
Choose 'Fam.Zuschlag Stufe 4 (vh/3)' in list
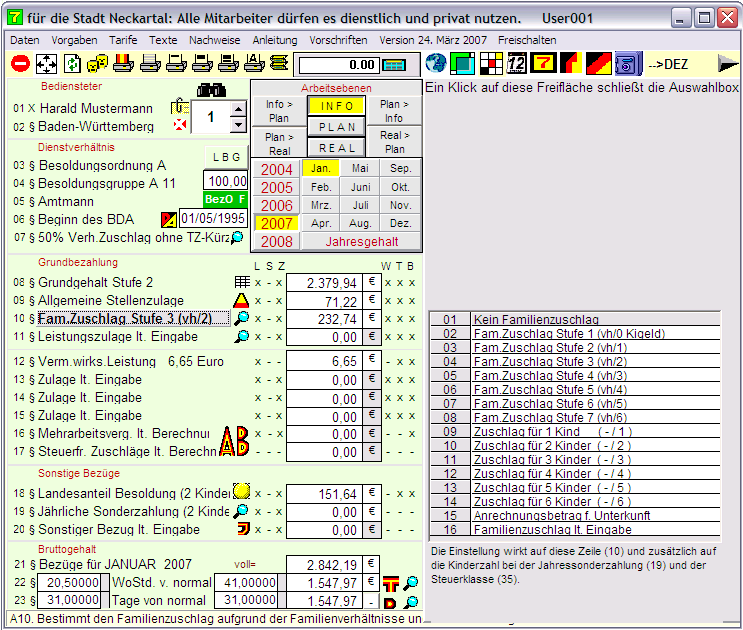(x=575, y=376)
